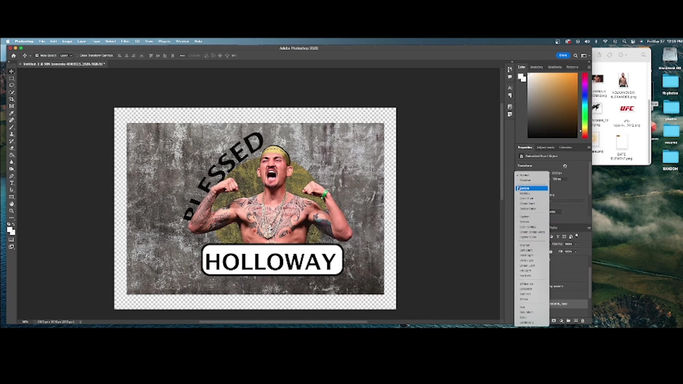Image resolution: width=683 pixels, height=384 pixels.
Task: Switch to the Patterns tab
Action: [x=572, y=67]
